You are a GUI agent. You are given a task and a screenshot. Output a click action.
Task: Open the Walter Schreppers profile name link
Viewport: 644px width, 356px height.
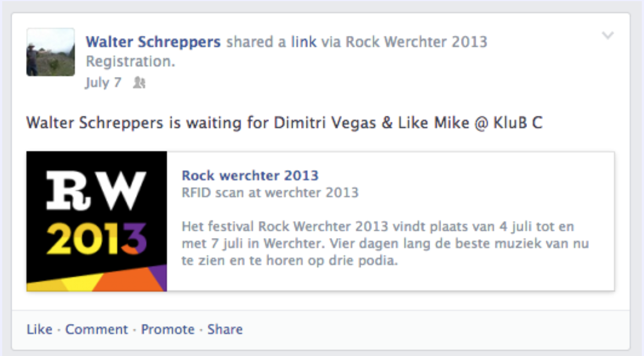(x=153, y=42)
